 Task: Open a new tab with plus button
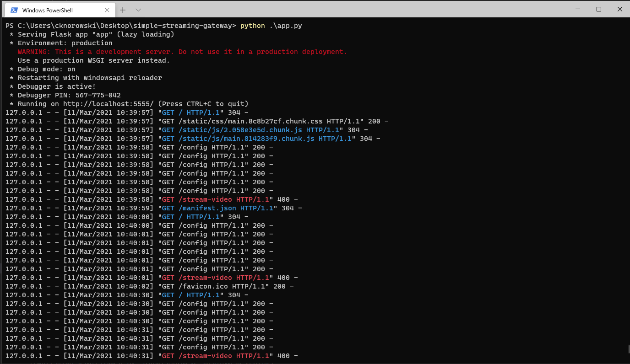(x=123, y=10)
